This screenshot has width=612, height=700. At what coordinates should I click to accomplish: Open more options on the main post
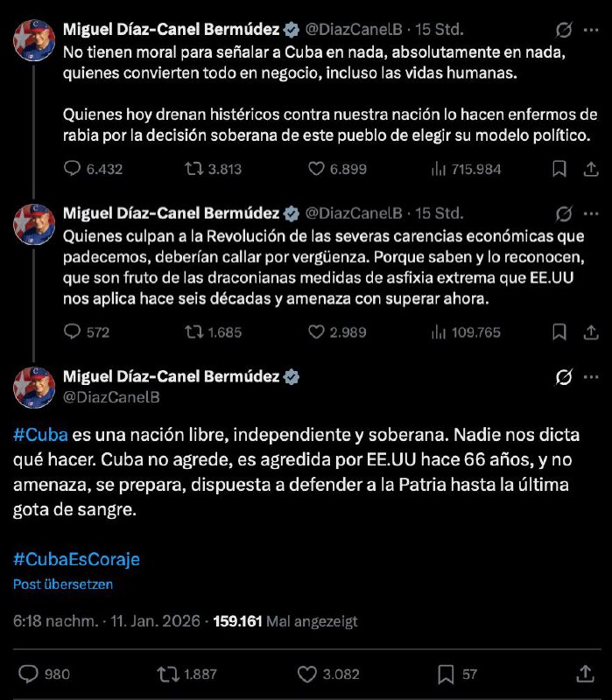[592, 377]
